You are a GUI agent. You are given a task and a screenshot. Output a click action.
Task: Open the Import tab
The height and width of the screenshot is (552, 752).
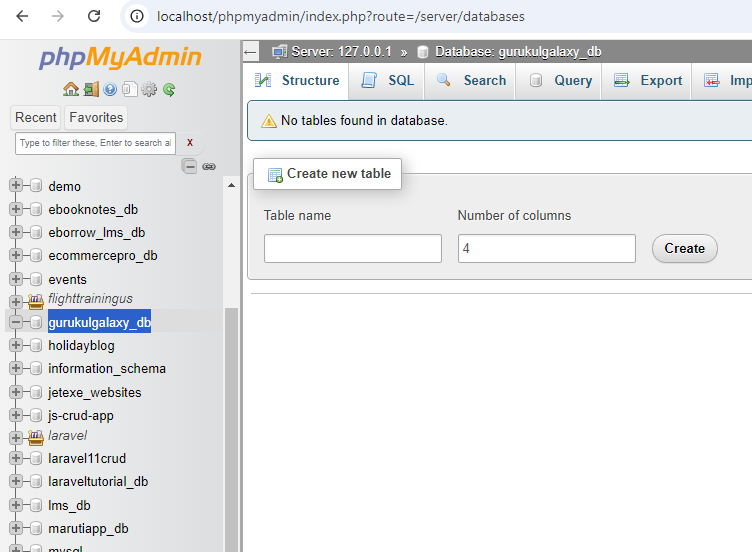(x=723, y=81)
